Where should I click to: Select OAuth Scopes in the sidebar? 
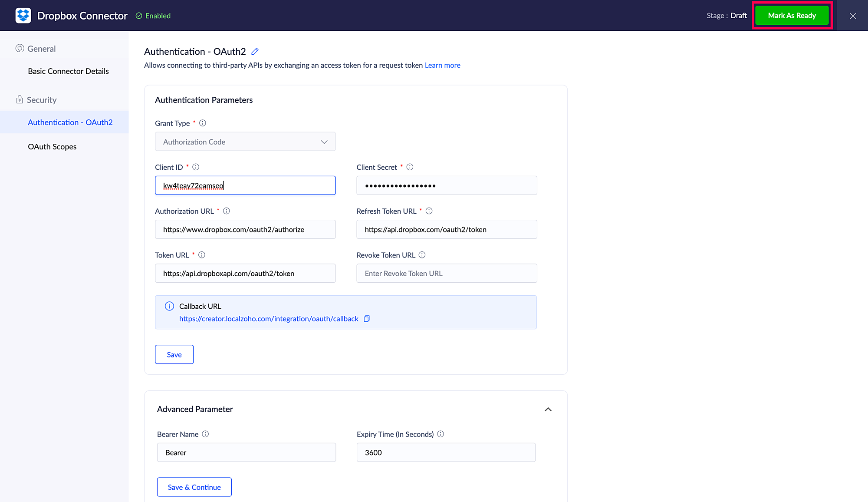click(x=52, y=147)
